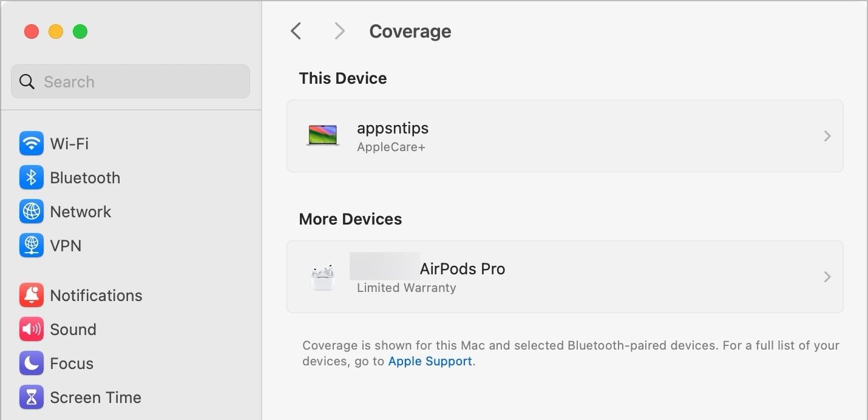This screenshot has width=868, height=420.
Task: Open Focus settings via the moon icon
Action: [x=31, y=363]
